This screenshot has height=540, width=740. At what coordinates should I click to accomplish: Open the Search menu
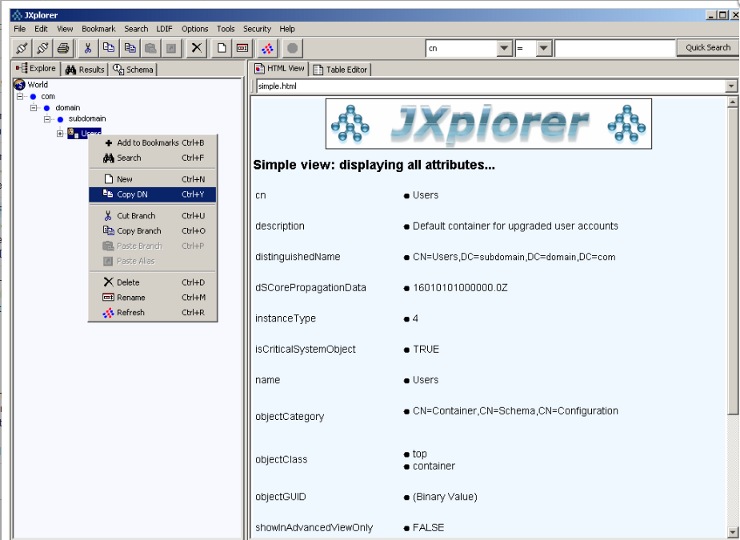[136, 29]
